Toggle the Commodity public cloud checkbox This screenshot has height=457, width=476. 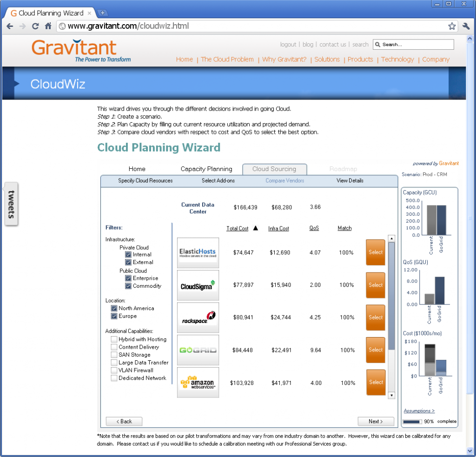coord(128,286)
